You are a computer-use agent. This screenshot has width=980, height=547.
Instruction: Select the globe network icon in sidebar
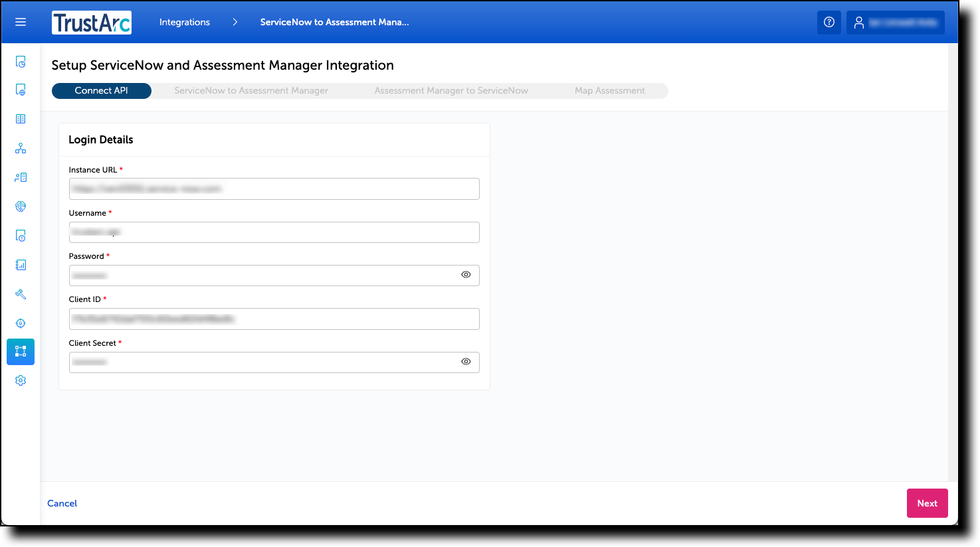coord(20,206)
